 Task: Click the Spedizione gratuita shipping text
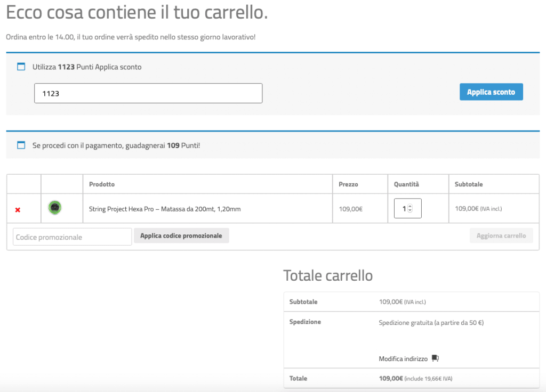point(431,323)
